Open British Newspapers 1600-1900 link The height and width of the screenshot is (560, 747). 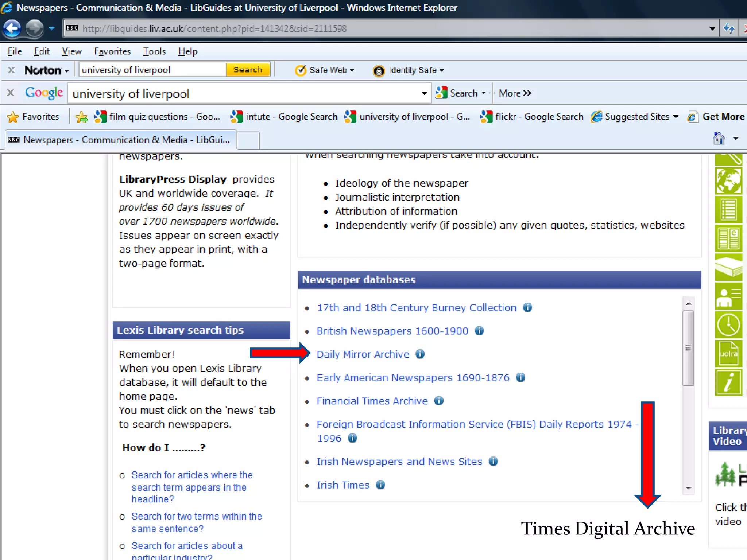pos(392,331)
